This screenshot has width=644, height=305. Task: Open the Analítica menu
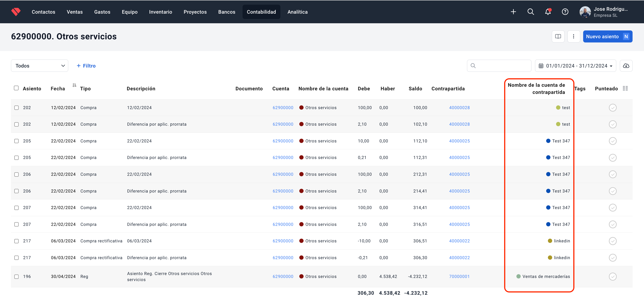click(x=298, y=12)
